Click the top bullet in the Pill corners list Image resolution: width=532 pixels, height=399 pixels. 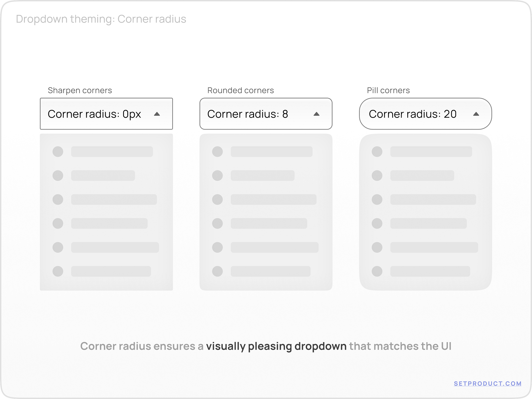[377, 152]
